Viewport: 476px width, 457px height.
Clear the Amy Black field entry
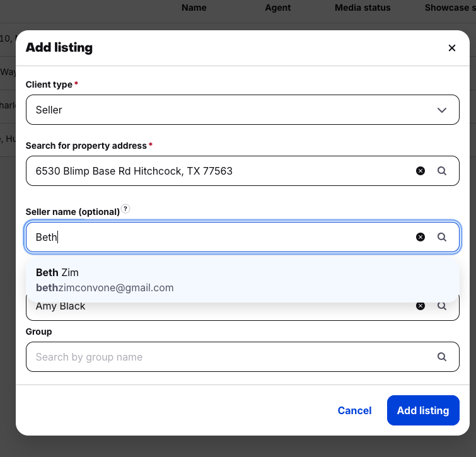click(x=421, y=306)
